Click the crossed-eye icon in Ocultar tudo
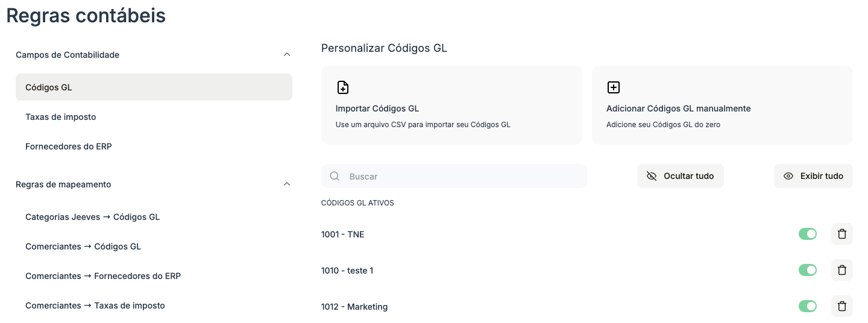The width and height of the screenshot is (868, 323). 651,176
